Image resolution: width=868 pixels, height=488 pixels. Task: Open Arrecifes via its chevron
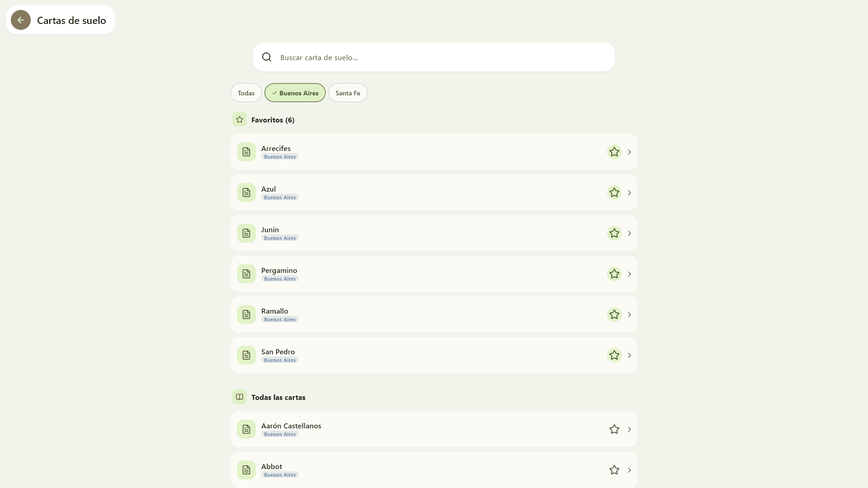pos(629,152)
